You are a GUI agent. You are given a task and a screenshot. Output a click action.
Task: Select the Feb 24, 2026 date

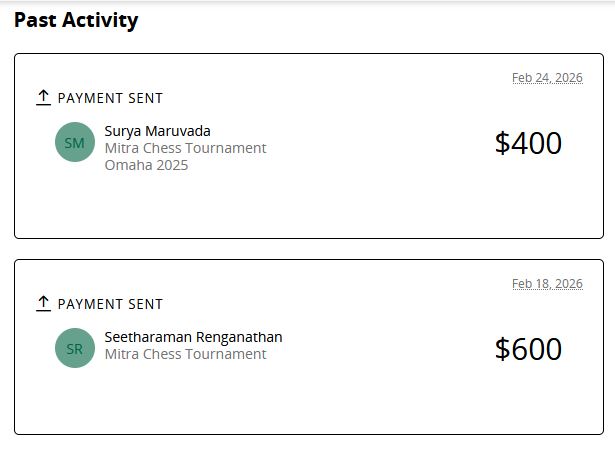[x=546, y=78]
